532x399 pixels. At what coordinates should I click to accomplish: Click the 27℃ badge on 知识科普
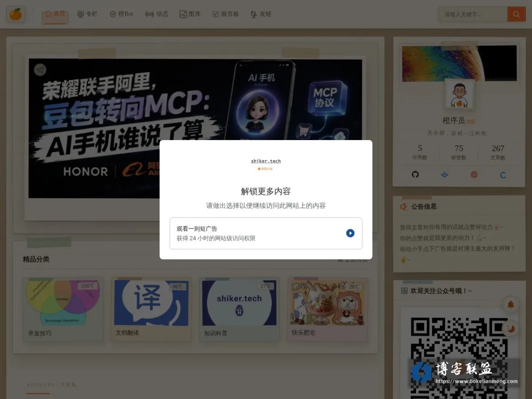(x=265, y=286)
